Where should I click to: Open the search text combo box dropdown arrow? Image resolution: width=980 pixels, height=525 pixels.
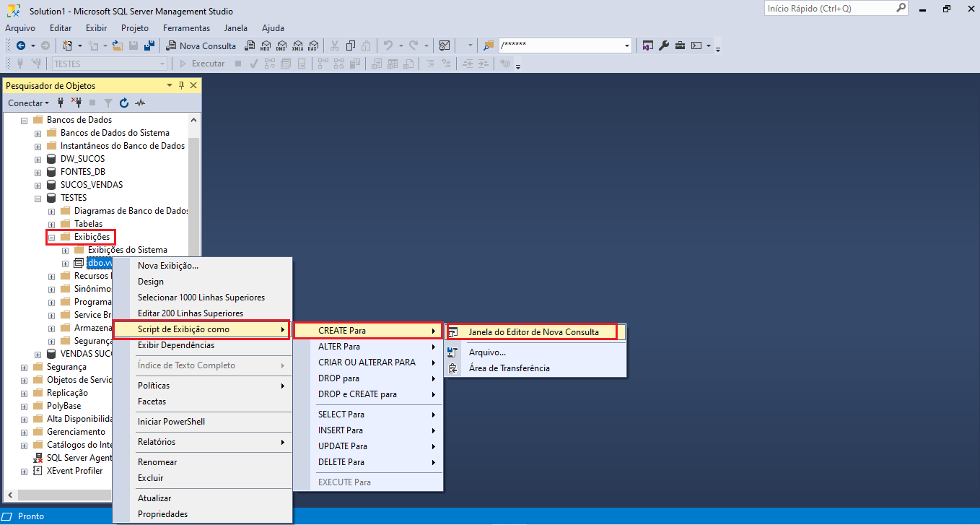(x=626, y=45)
